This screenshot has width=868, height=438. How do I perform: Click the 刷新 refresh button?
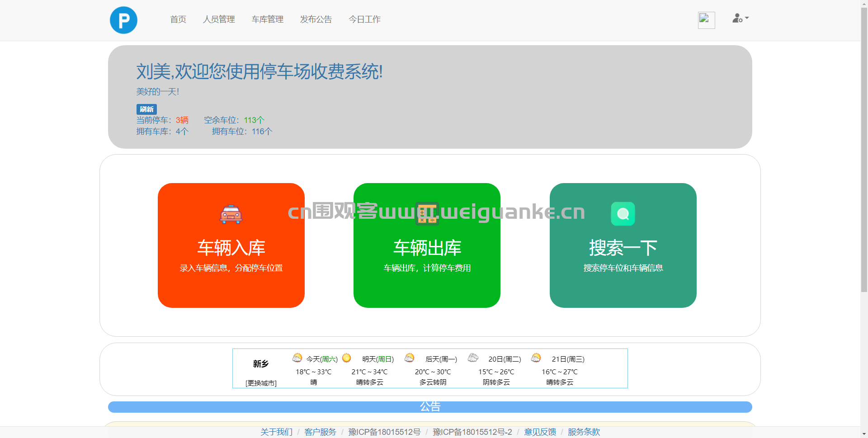tap(146, 109)
